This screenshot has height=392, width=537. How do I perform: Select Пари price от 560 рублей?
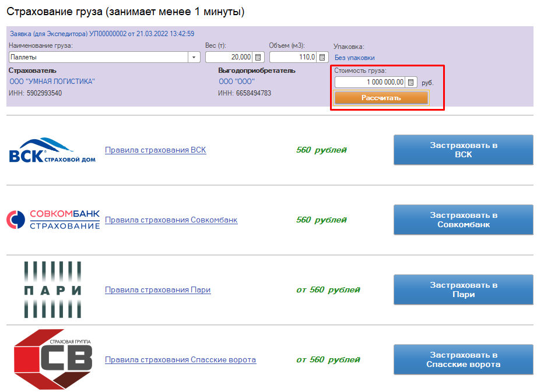click(328, 289)
